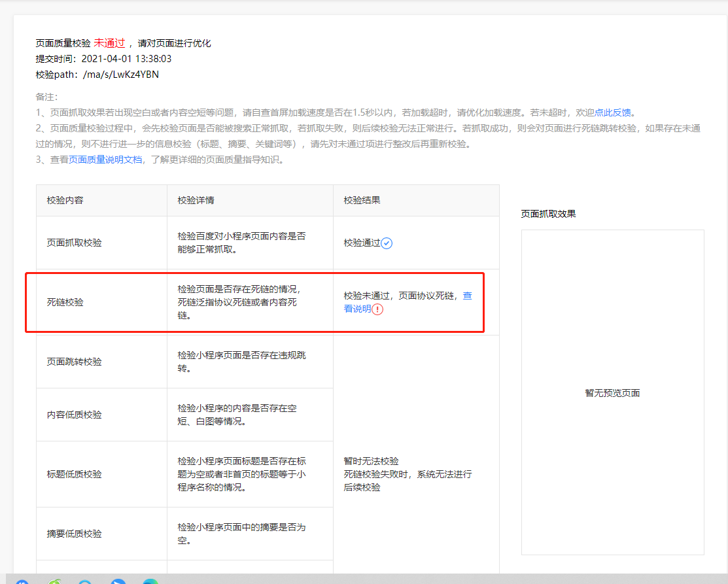Open the 点此反馈 feedback link
Screen dimensions: 728x584
(x=613, y=112)
